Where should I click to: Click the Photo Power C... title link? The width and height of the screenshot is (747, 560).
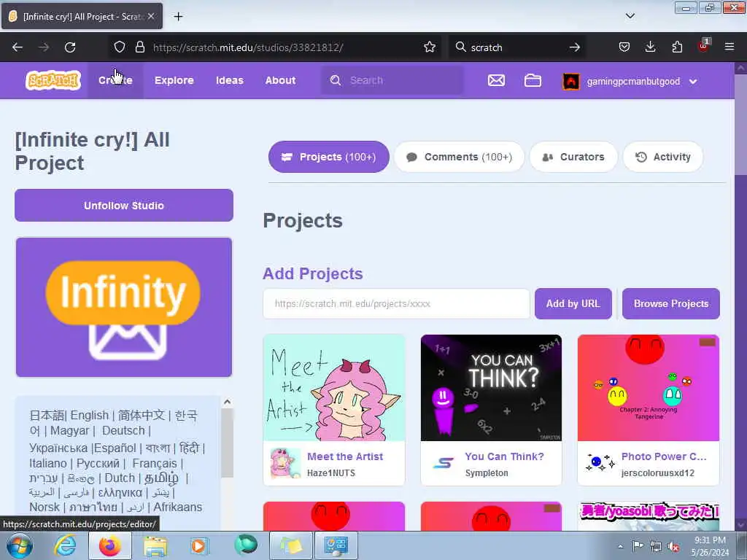pyautogui.click(x=664, y=456)
